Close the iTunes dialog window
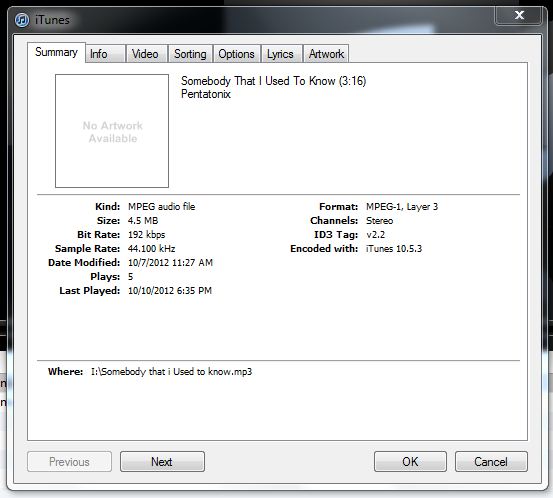553x498 pixels. (x=519, y=15)
